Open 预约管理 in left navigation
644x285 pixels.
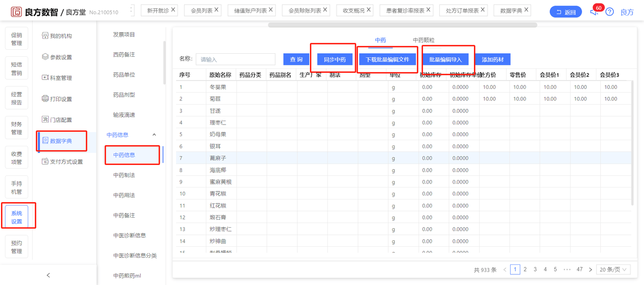[17, 247]
